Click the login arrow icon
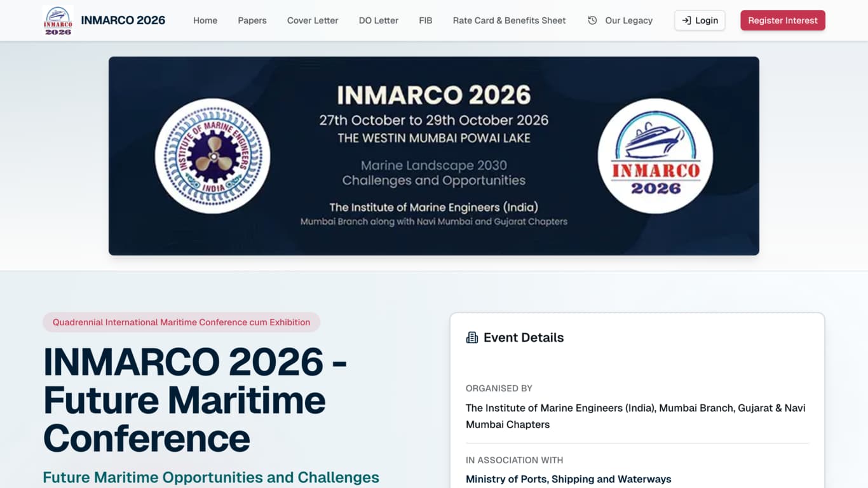Image resolution: width=868 pixels, height=488 pixels. (x=686, y=20)
